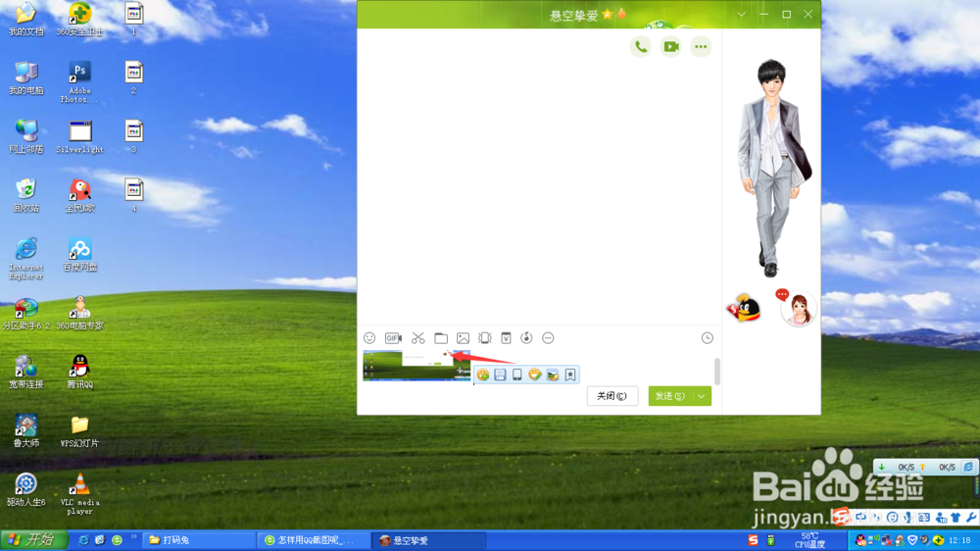The image size is (980, 551).
Task: Save the screenshot with floppy disk icon
Action: coord(500,375)
